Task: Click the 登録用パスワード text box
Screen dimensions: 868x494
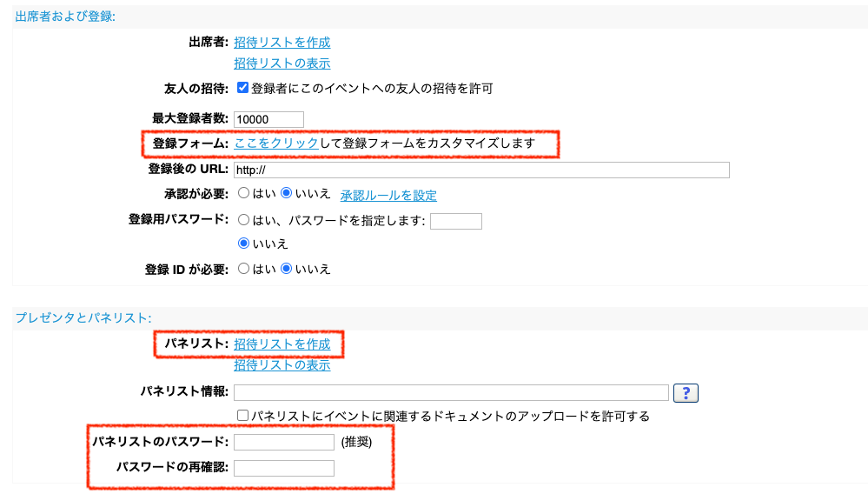Action: pyautogui.click(x=456, y=221)
